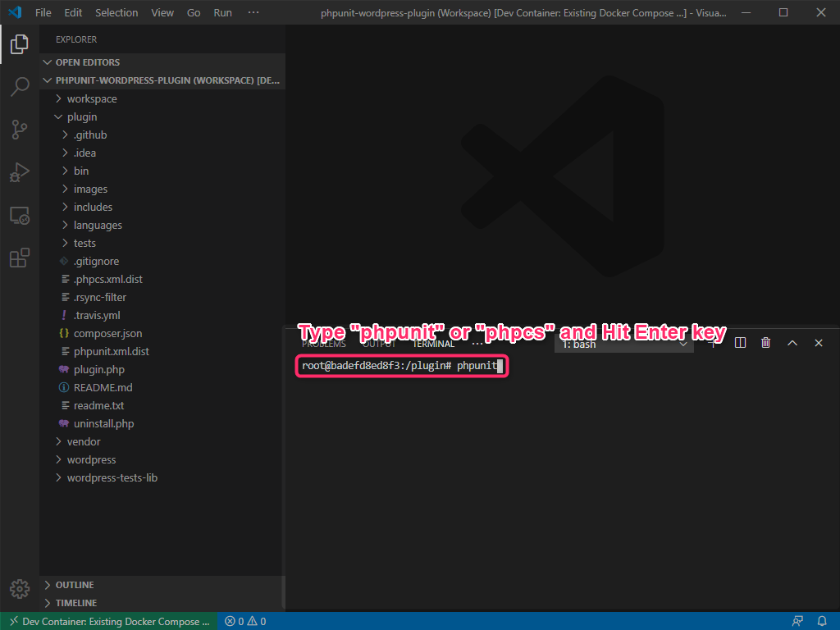Click the Dev Container remote status button

point(109,621)
